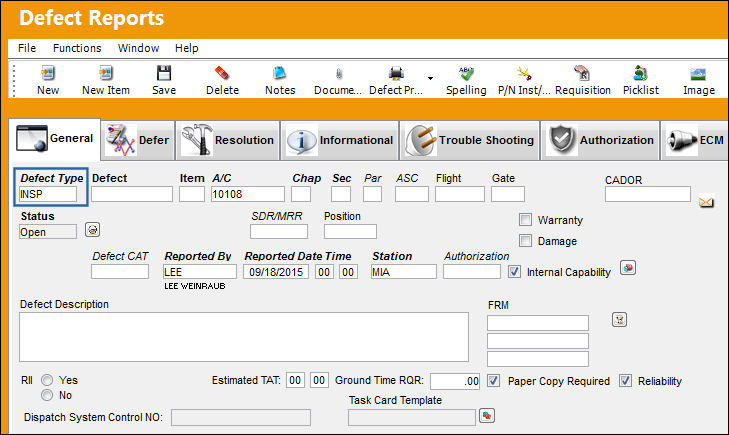
Task: Switch to the General tab
Action: point(54,139)
